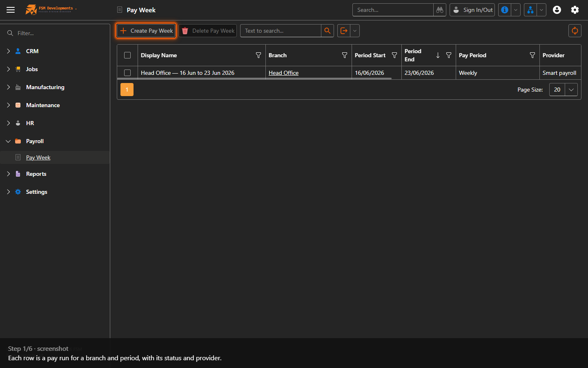Click the Text to search field
Screen dimensions: 588x368
click(281, 31)
